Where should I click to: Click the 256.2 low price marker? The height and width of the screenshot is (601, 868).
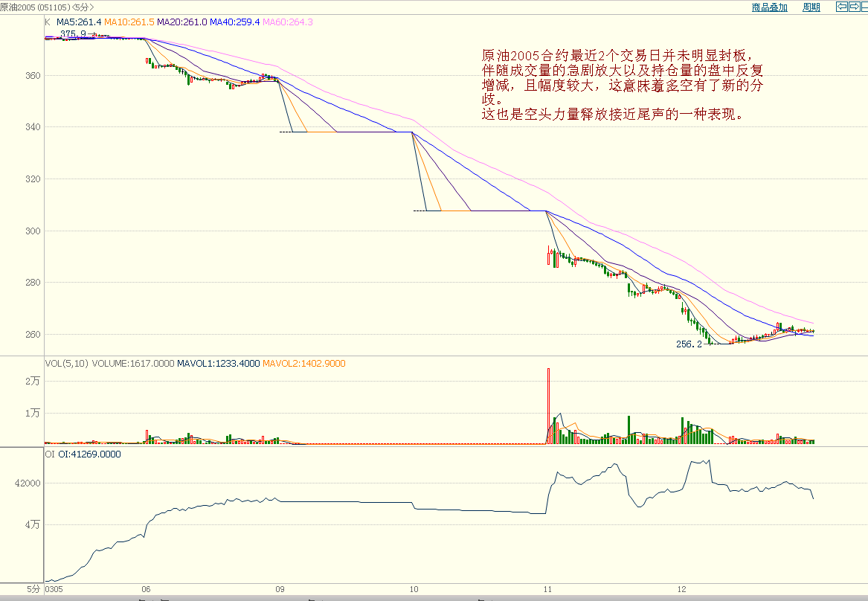point(688,344)
